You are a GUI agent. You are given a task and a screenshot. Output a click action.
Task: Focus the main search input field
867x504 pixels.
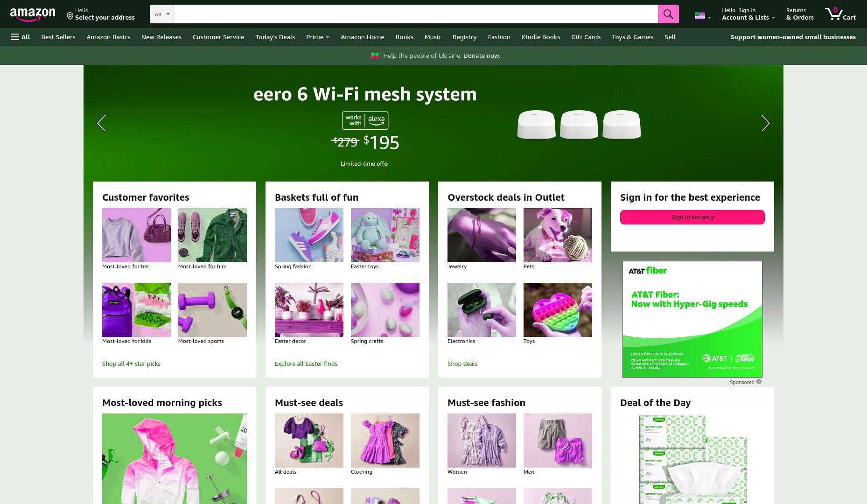416,14
